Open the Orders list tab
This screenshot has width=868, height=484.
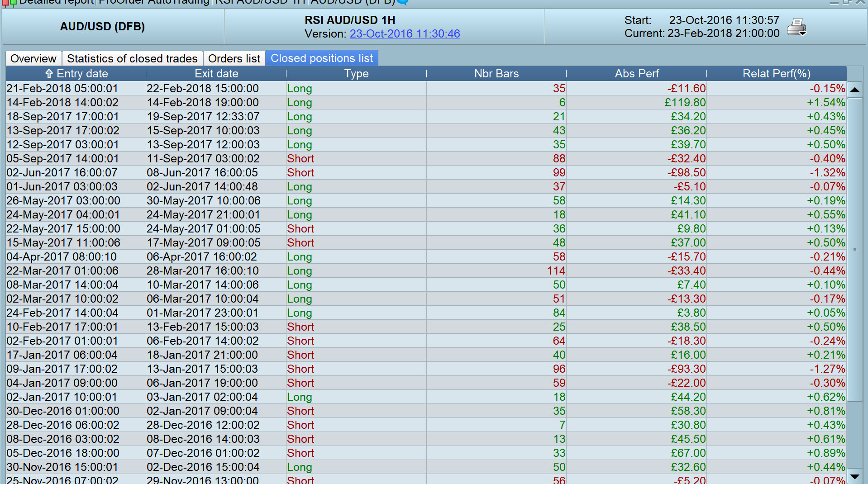[x=234, y=58]
